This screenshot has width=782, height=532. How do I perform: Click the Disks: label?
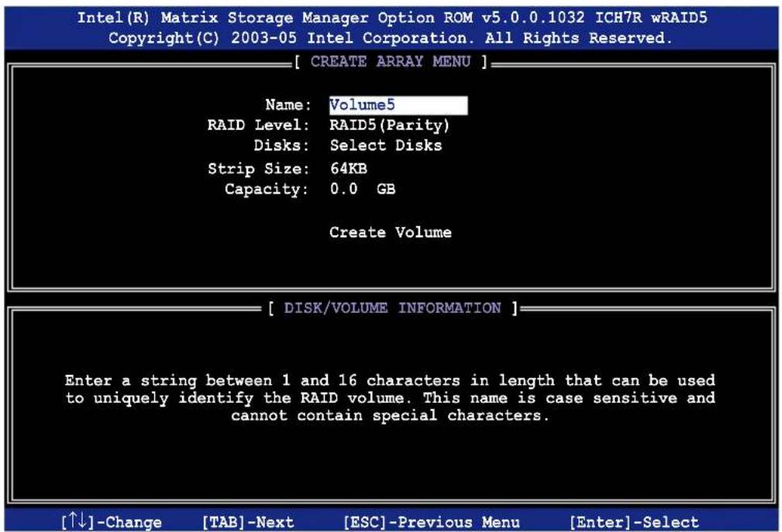coord(281,146)
